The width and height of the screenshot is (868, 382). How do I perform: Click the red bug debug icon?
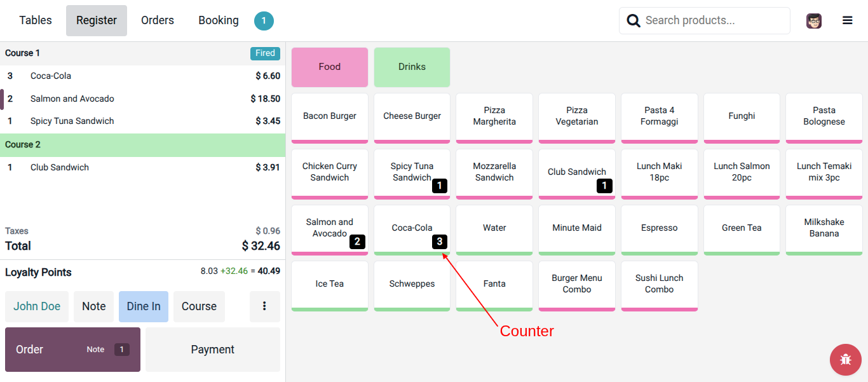(846, 359)
